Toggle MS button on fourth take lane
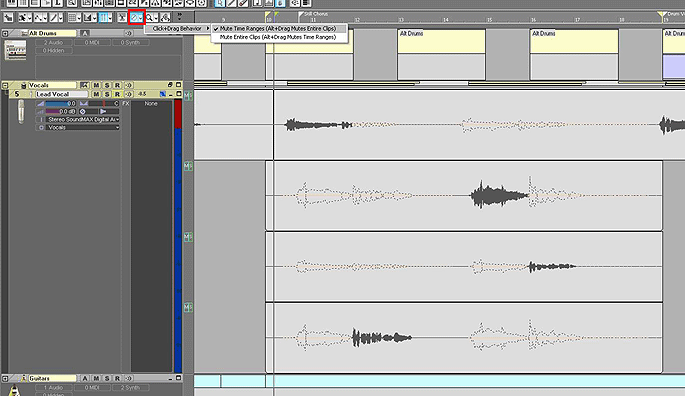Image resolution: width=685 pixels, height=396 pixels. point(188,307)
